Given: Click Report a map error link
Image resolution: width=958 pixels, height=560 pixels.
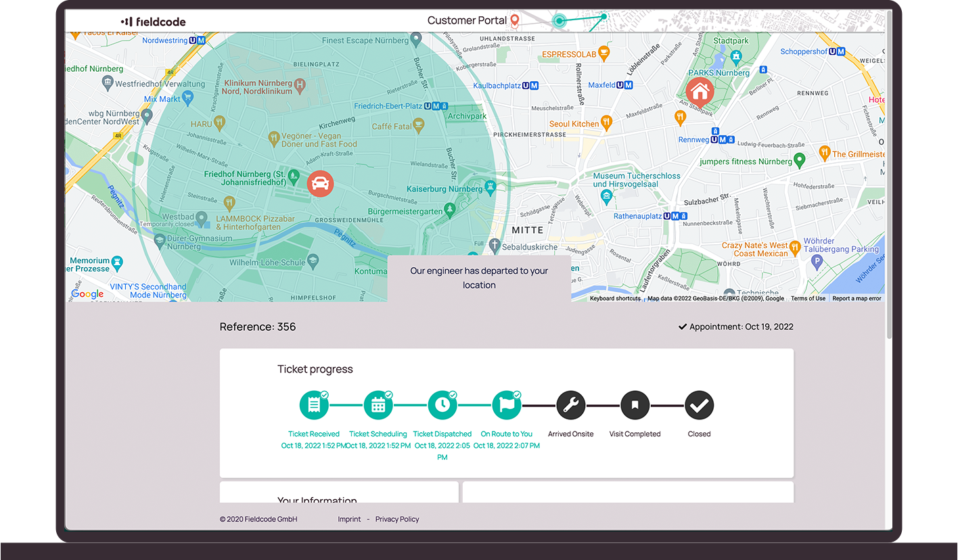Looking at the screenshot, I should pyautogui.click(x=857, y=298).
